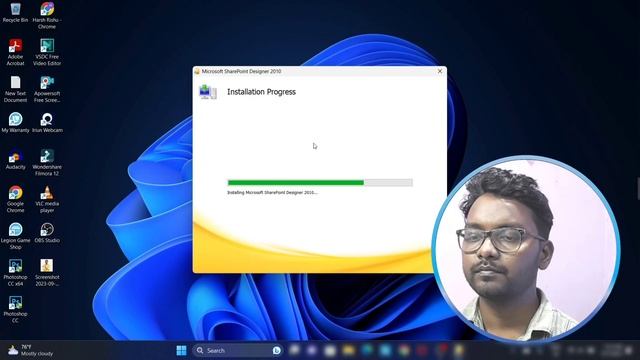Launch Adobe Acrobat from the desktop
This screenshot has width=640, height=360.
pyautogui.click(x=16, y=52)
